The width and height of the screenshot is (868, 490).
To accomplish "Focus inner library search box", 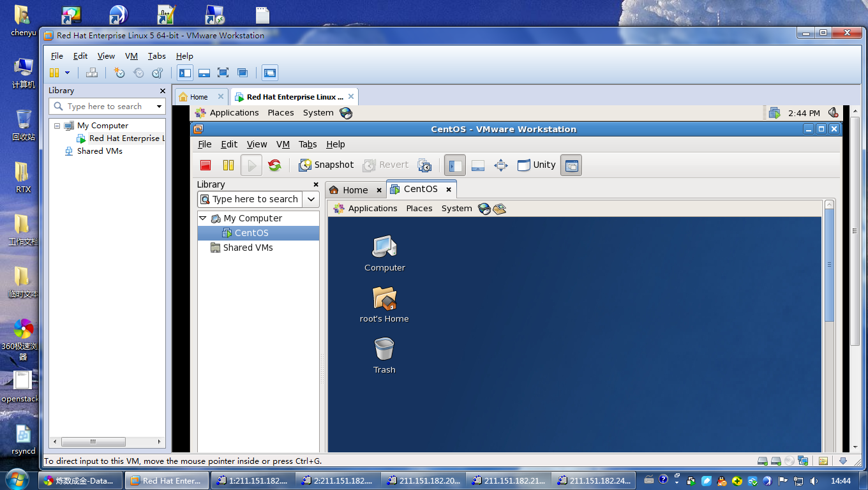I will [x=250, y=199].
